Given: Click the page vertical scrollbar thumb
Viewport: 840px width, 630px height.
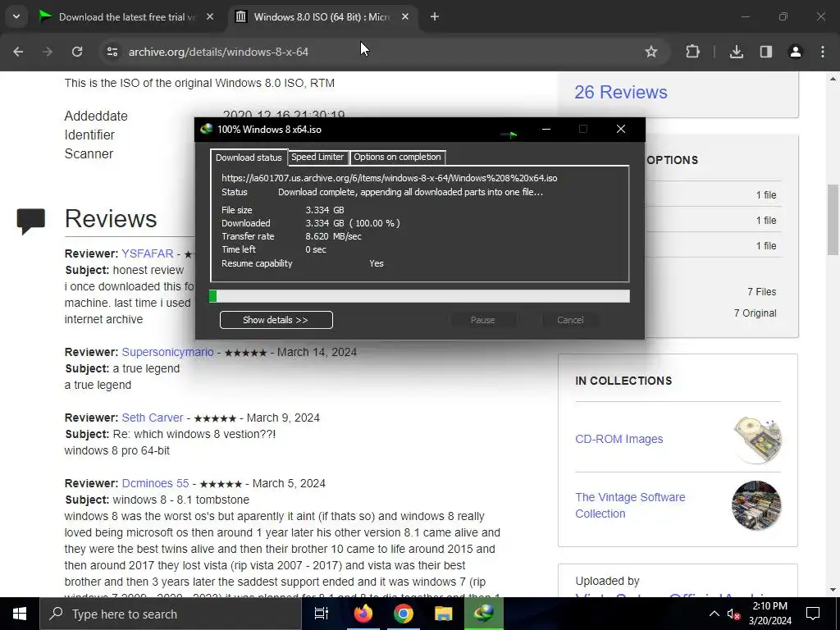Looking at the screenshot, I should (x=833, y=220).
